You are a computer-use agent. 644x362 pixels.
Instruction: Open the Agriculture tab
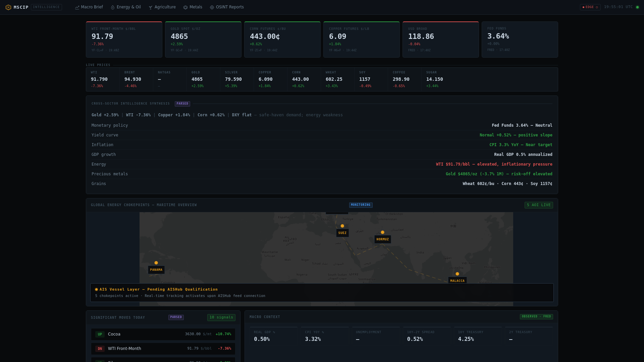[162, 7]
